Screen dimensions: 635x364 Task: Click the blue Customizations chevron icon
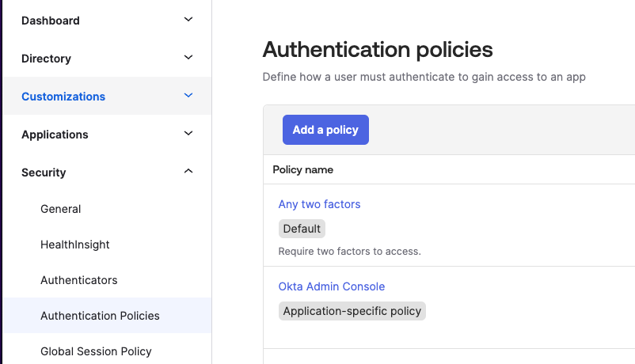(188, 96)
